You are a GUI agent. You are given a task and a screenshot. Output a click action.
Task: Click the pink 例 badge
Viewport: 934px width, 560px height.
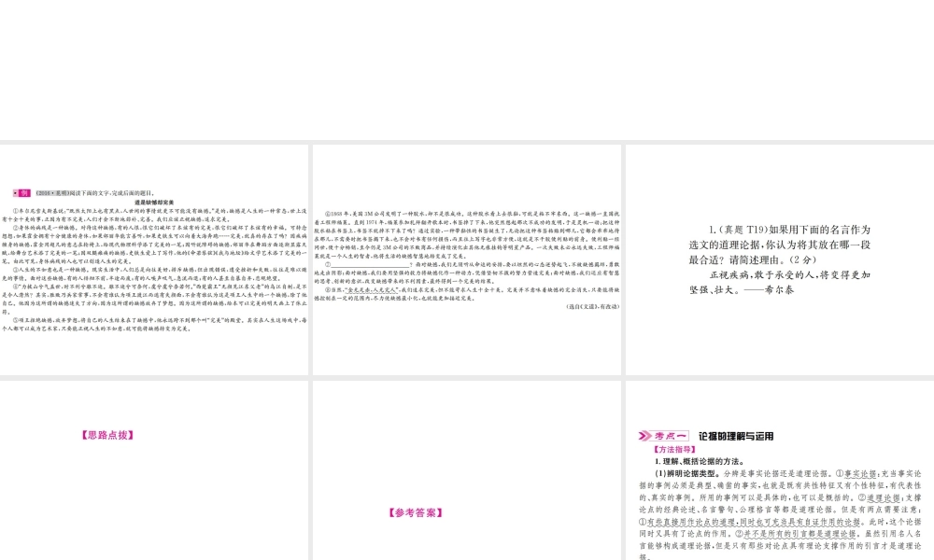22,193
